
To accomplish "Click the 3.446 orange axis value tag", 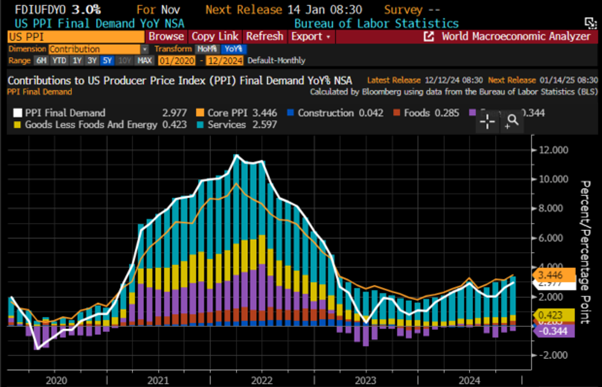I will (x=553, y=275).
